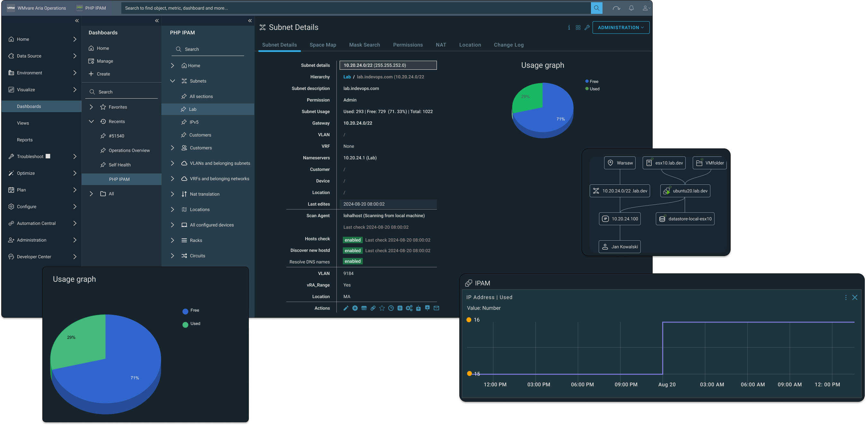
Task: Expand the Racks tree item
Action: pos(172,240)
